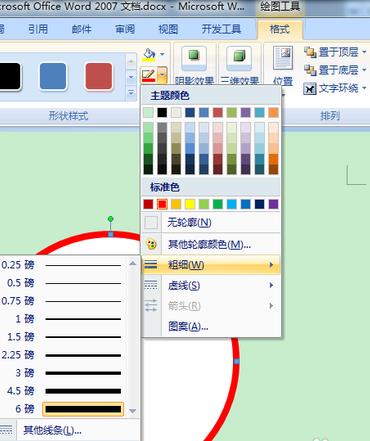Screen dimensions: 370x441
Task: Switch to the 审阅 ribbon tab
Action: click(125, 29)
